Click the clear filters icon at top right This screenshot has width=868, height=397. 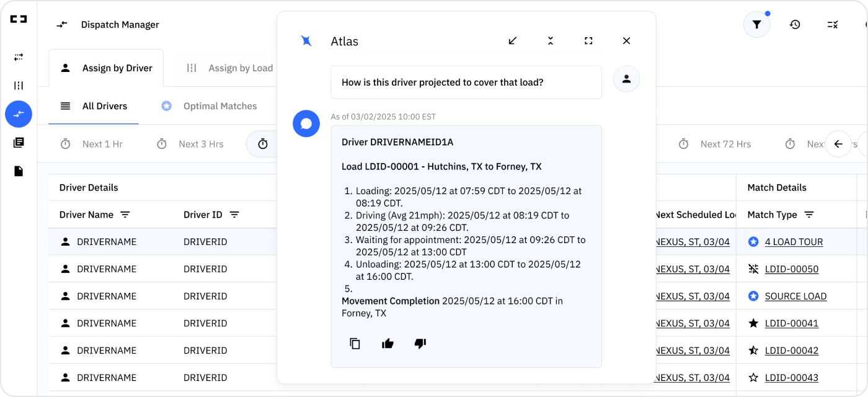coord(833,25)
